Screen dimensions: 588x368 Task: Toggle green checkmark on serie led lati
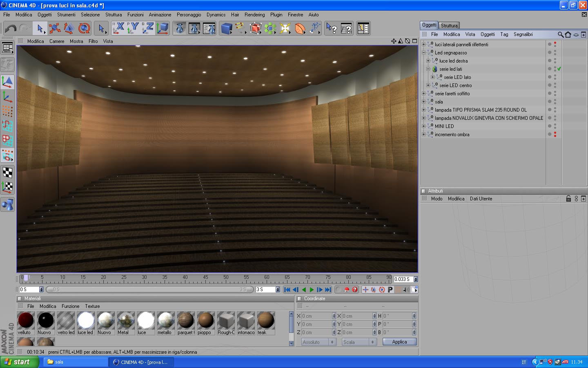pyautogui.click(x=559, y=69)
